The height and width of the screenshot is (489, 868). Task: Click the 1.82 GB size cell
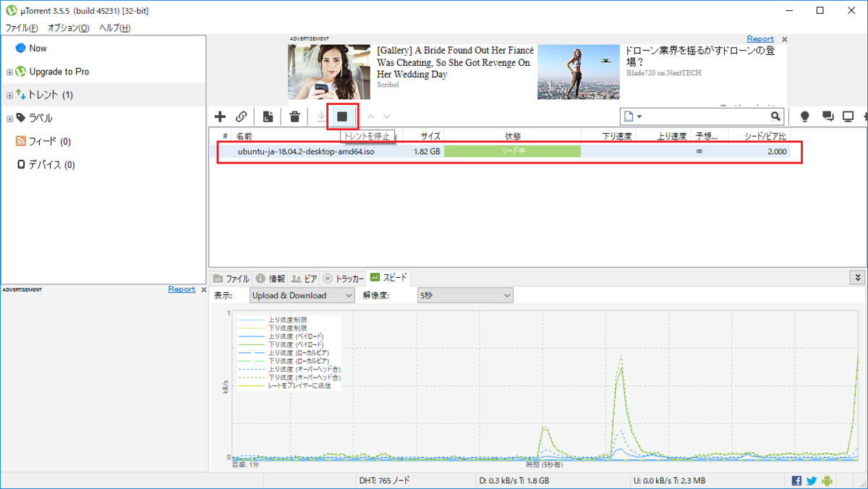[427, 152]
